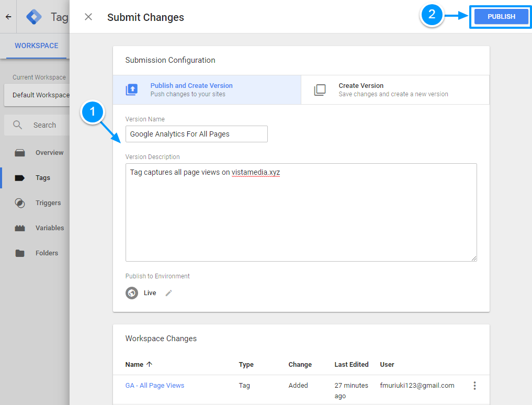Open Variables in the sidebar

(x=50, y=228)
